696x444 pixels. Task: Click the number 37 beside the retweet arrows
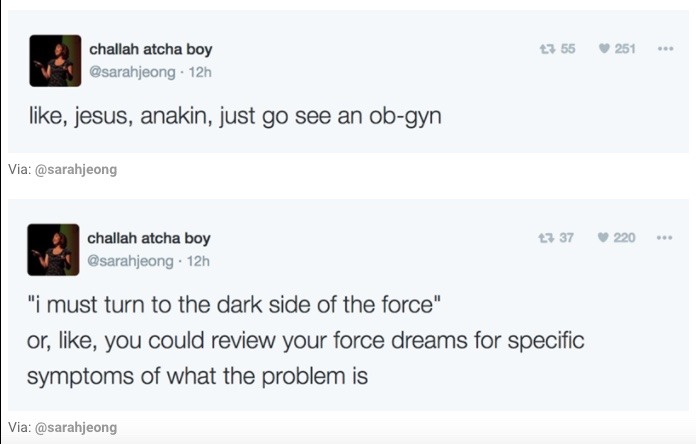pos(566,237)
